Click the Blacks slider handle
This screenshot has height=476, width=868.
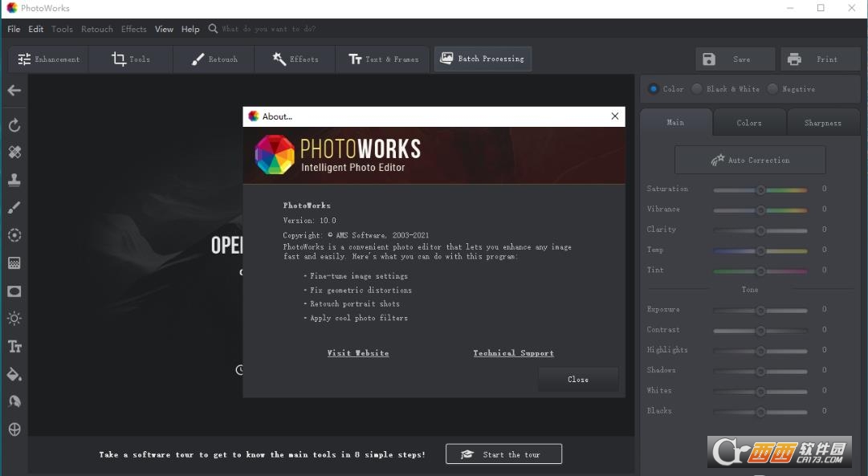(760, 412)
